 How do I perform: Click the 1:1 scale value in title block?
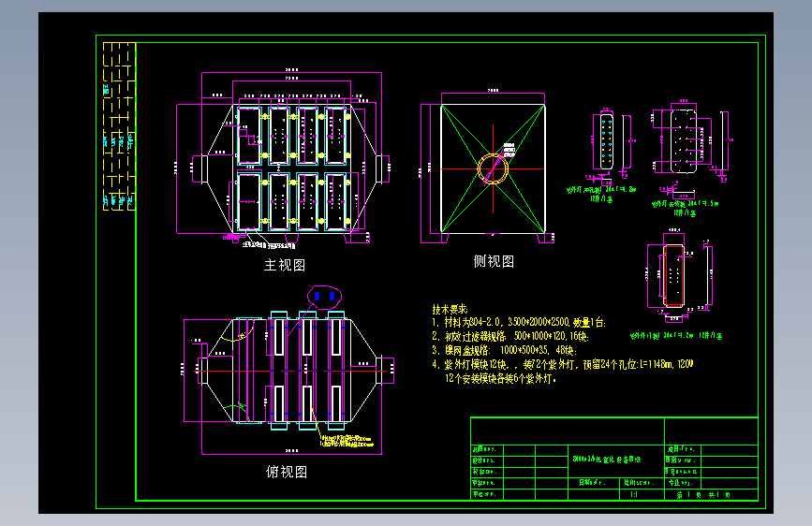[x=634, y=494]
